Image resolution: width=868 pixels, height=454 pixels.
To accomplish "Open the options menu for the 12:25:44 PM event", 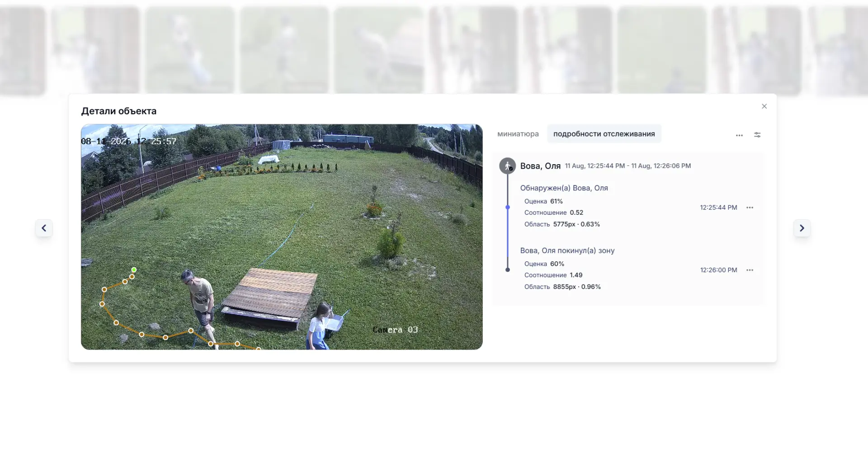I will pyautogui.click(x=750, y=208).
